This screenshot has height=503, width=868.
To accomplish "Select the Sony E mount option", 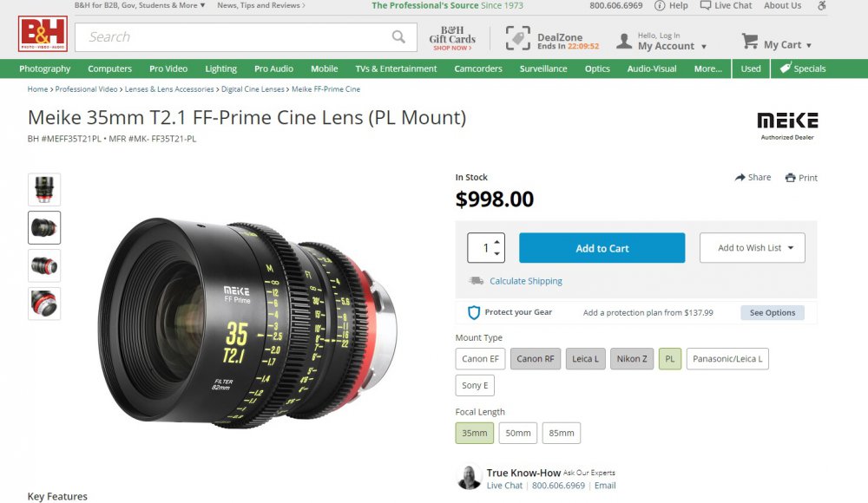I will [x=475, y=386].
